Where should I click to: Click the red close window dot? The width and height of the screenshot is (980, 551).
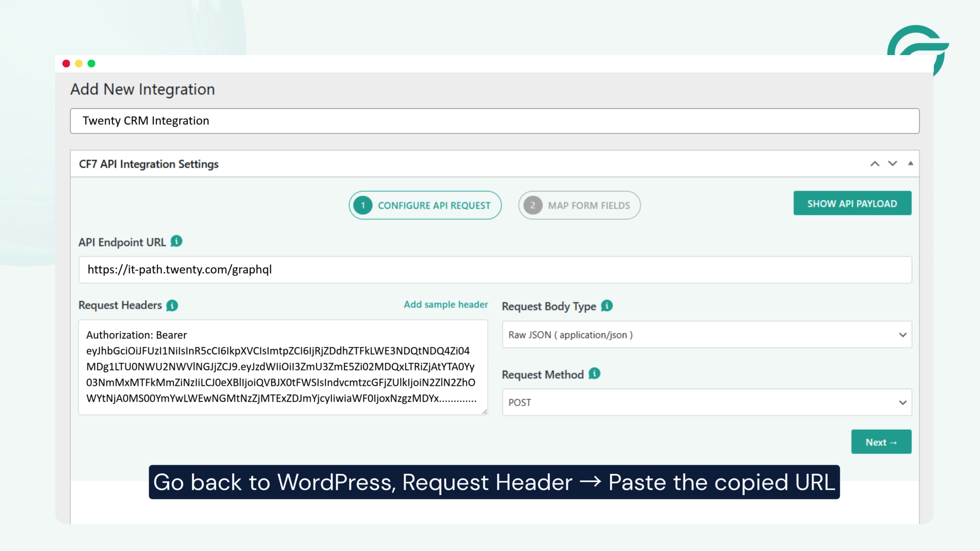[x=66, y=64]
